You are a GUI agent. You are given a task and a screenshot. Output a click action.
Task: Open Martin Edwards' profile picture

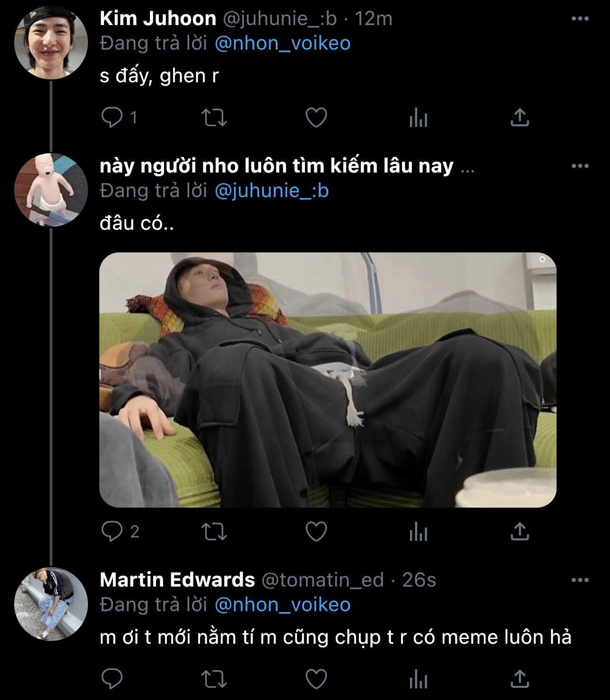[x=51, y=604]
